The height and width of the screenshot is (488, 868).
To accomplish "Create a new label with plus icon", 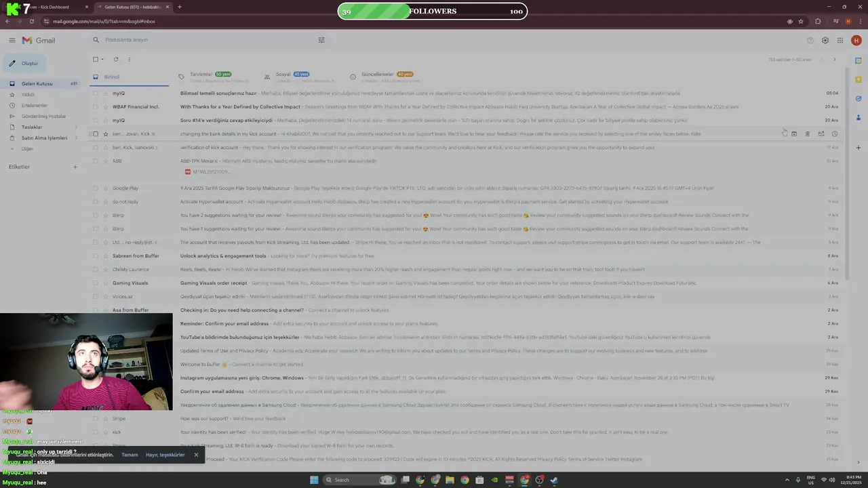I will (x=75, y=167).
